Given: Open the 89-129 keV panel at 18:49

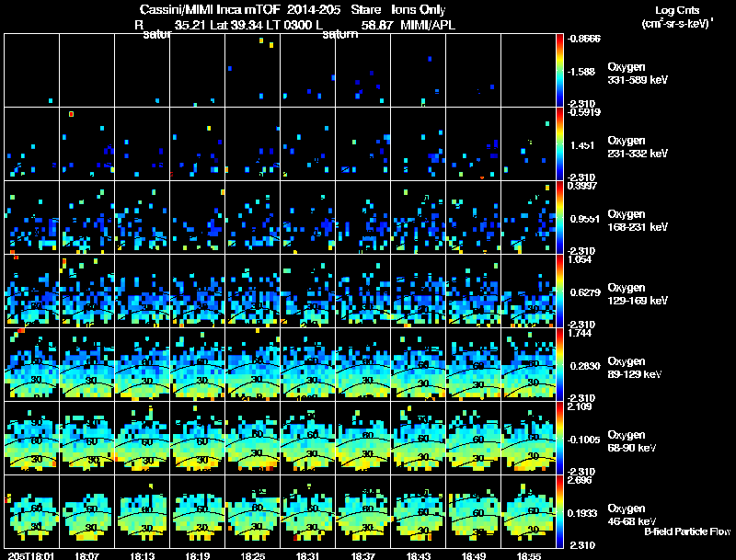Looking at the screenshot, I should pos(473,365).
